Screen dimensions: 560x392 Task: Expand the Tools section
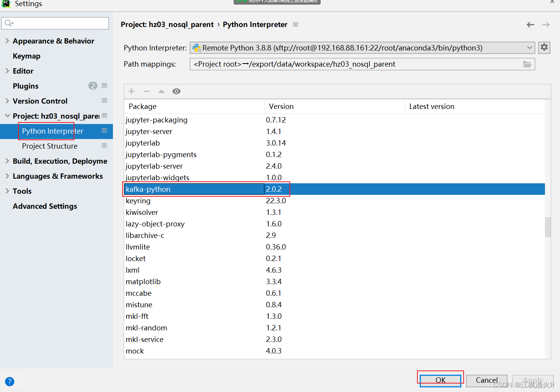7,191
